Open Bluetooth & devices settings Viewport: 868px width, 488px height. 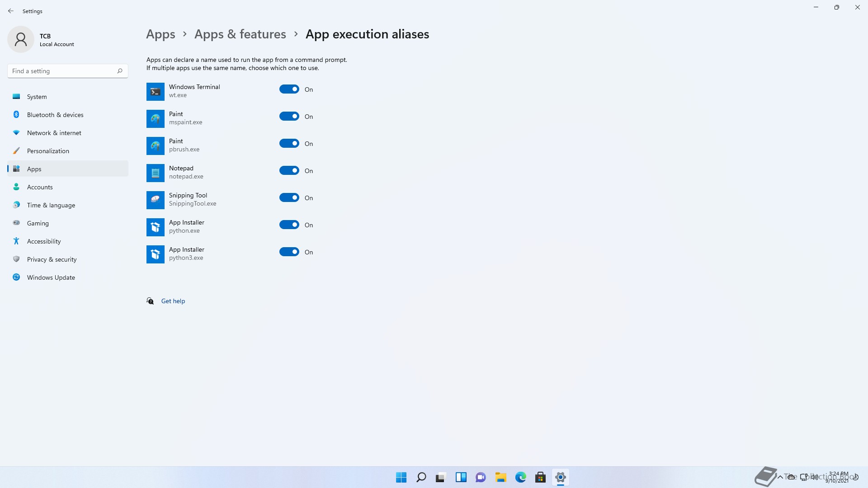68,115
